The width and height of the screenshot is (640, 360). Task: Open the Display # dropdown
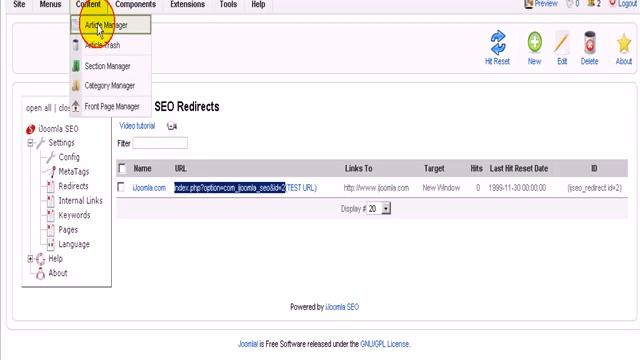tap(386, 209)
